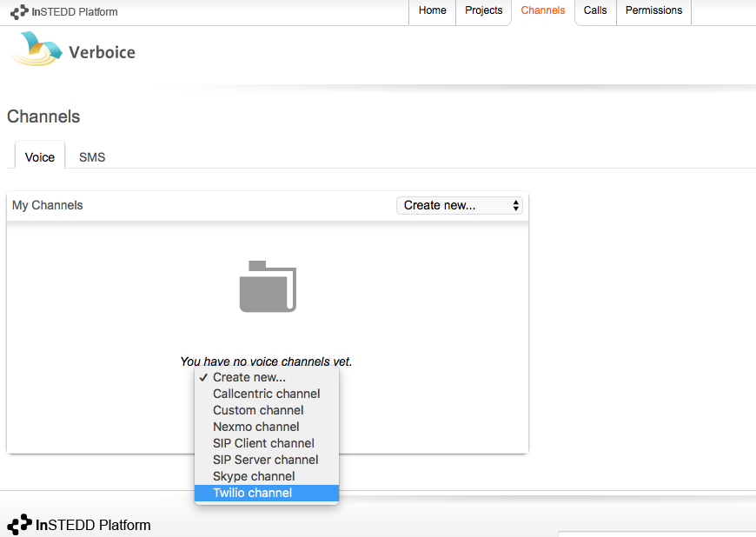
Task: Choose SIP Server channel
Action: pyautogui.click(x=267, y=460)
